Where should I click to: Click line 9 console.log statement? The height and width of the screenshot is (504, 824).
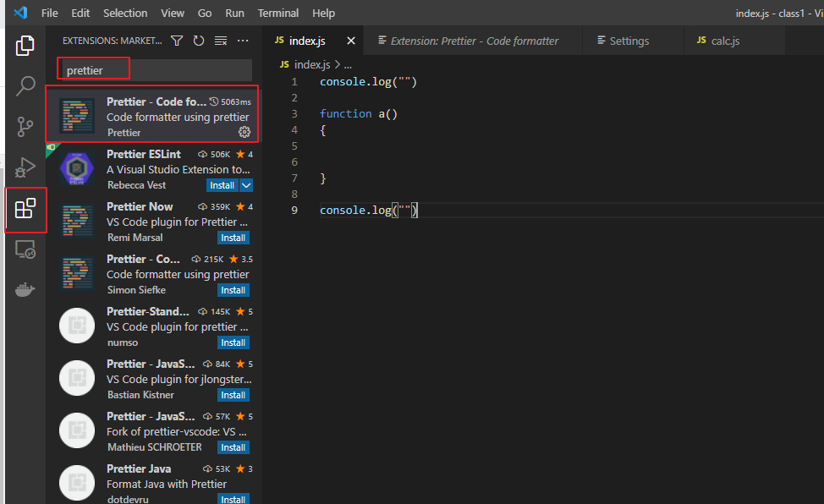pos(368,211)
